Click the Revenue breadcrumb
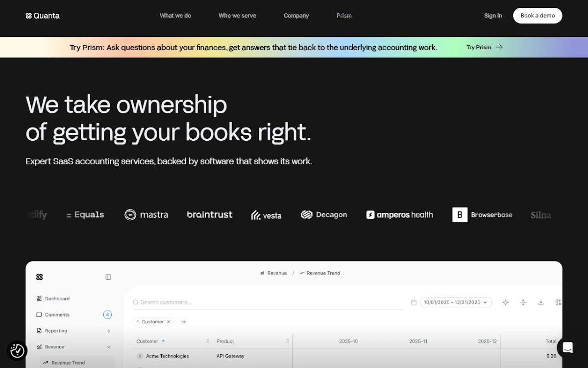The height and width of the screenshot is (368, 588). (273, 273)
